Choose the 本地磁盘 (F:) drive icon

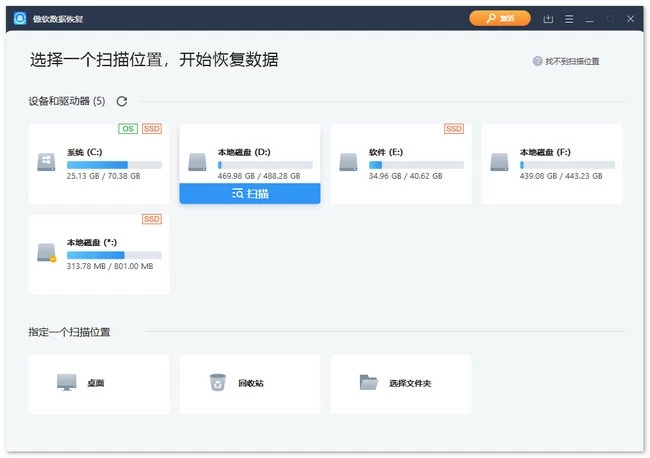500,162
